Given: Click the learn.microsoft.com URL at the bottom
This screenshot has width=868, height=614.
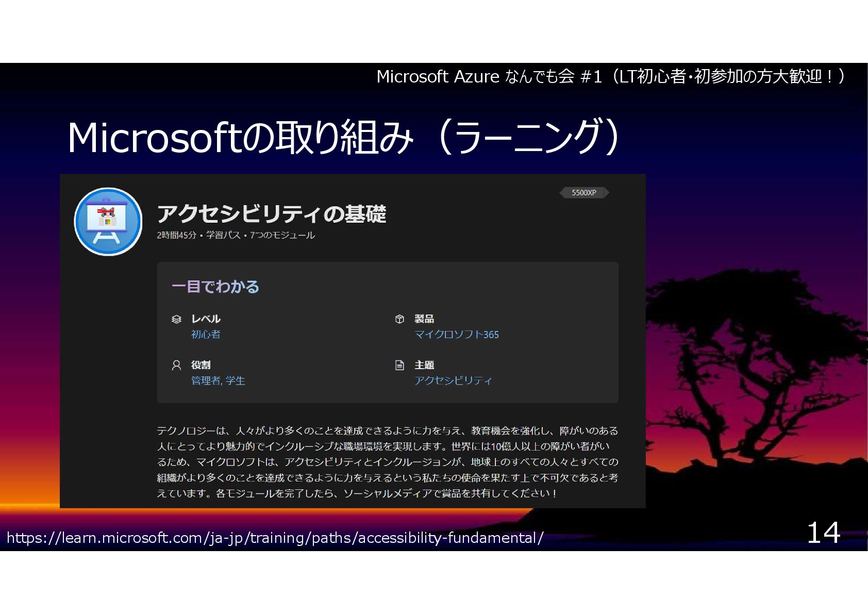Looking at the screenshot, I should [x=275, y=538].
